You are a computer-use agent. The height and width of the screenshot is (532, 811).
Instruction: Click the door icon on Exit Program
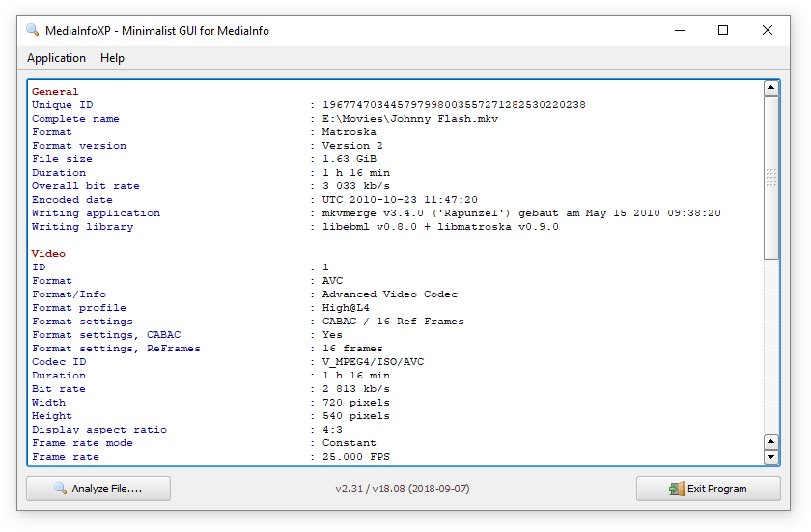point(676,489)
